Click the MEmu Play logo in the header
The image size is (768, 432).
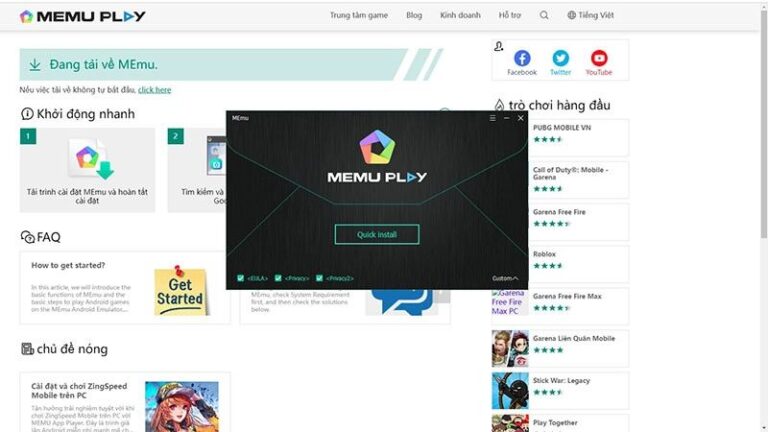click(83, 16)
